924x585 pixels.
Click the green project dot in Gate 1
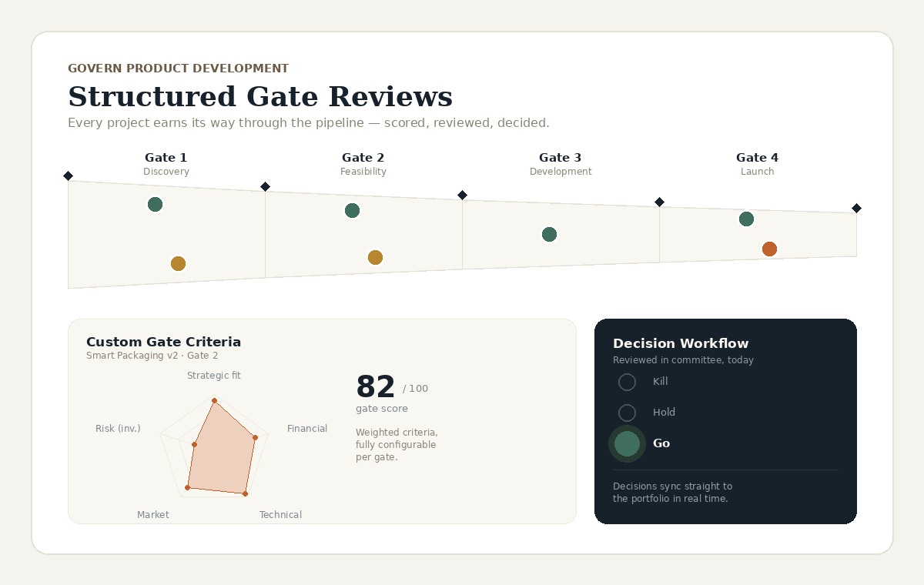click(155, 205)
